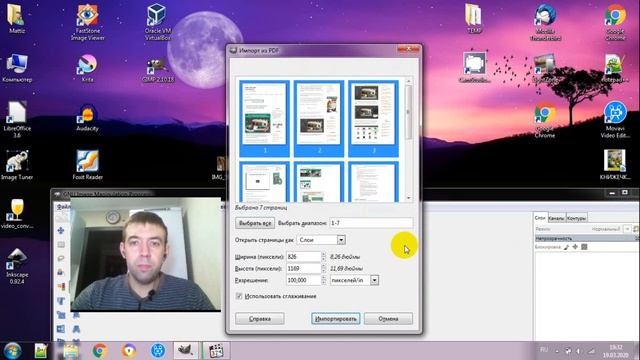Select page 2 thumbnail
The width and height of the screenshot is (640, 360).
click(x=319, y=118)
